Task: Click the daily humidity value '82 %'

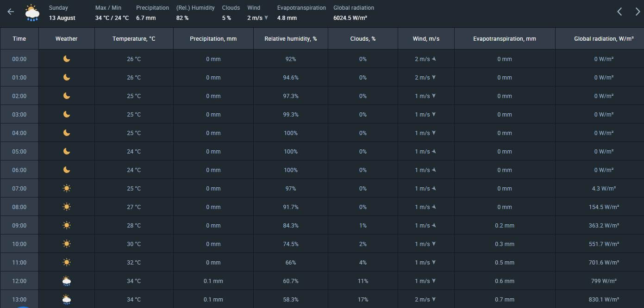Action: (182, 18)
